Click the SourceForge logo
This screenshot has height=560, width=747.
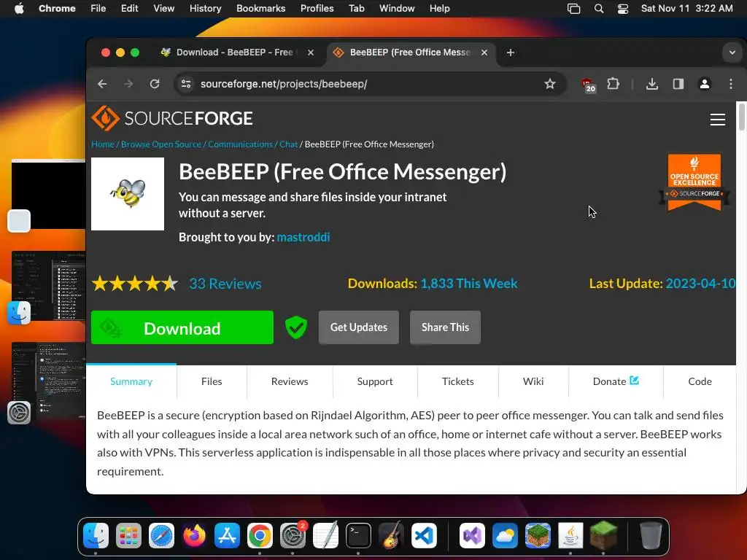[x=172, y=117]
